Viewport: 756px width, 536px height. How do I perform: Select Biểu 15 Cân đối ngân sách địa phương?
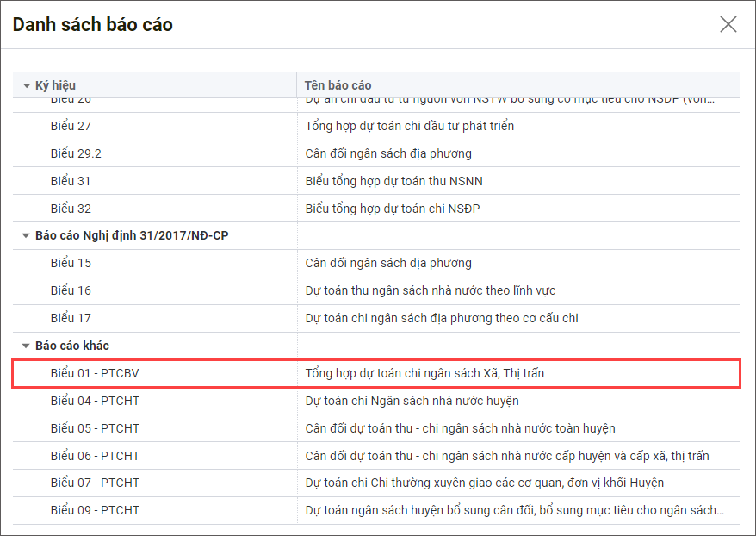[x=388, y=263]
